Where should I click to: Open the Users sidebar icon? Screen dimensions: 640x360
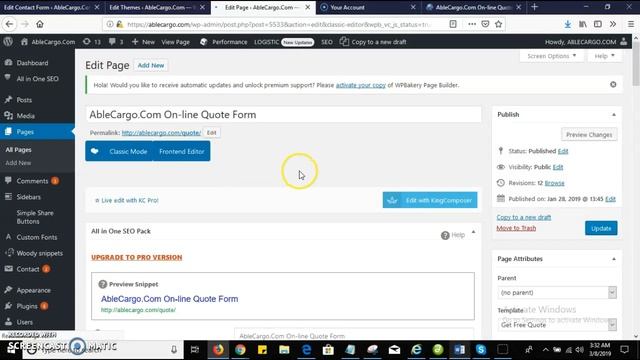pyautogui.click(x=8, y=322)
